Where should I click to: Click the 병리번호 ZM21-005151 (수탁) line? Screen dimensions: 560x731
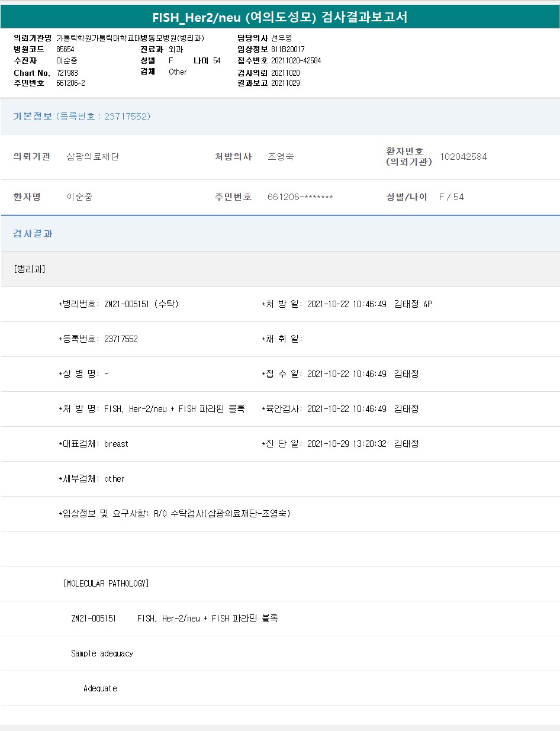point(118,304)
